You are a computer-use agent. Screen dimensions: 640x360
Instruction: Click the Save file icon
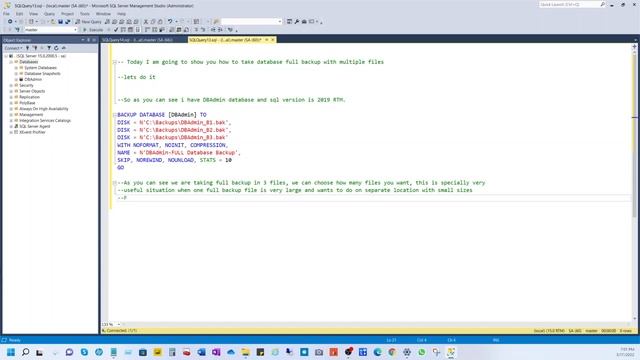click(60, 22)
